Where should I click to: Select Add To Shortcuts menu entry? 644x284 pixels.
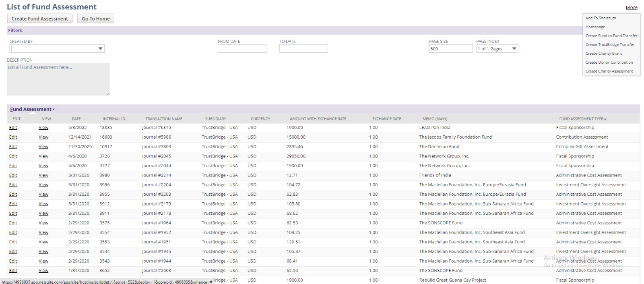600,18
